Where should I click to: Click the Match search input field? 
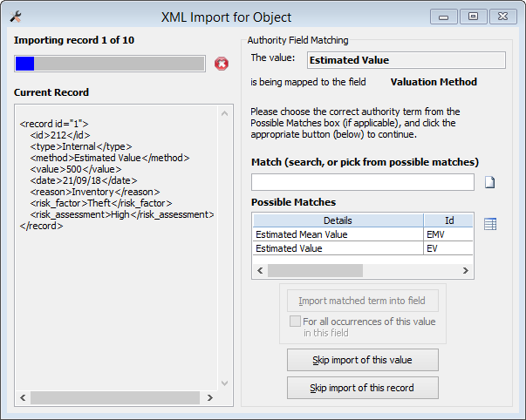point(363,182)
